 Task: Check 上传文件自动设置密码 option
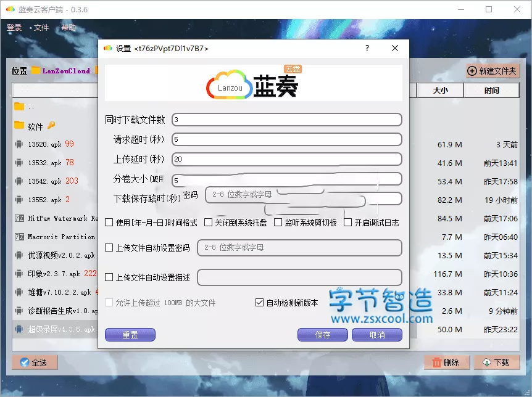pos(109,248)
